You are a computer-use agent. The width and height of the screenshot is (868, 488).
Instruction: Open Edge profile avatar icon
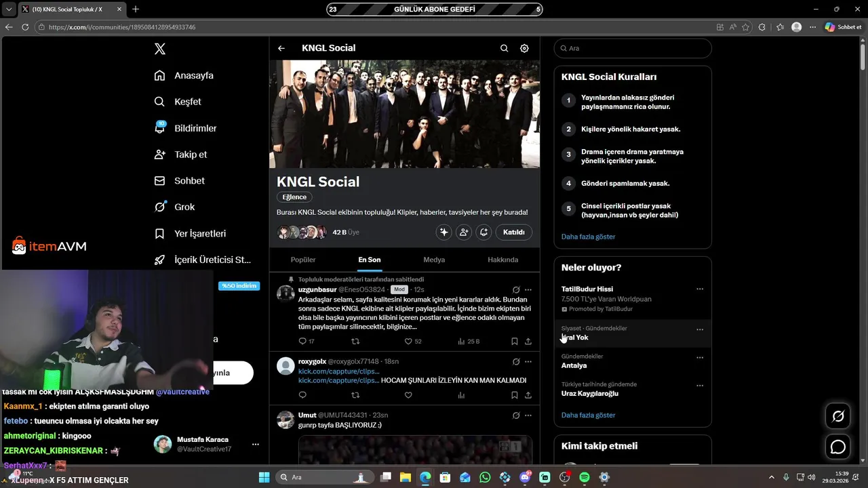click(x=796, y=27)
